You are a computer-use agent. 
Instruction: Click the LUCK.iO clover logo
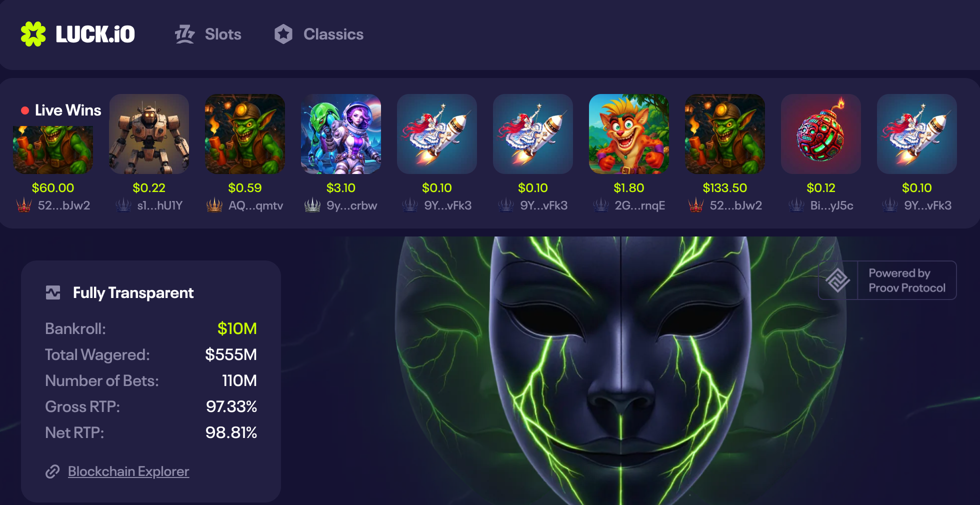(x=33, y=34)
